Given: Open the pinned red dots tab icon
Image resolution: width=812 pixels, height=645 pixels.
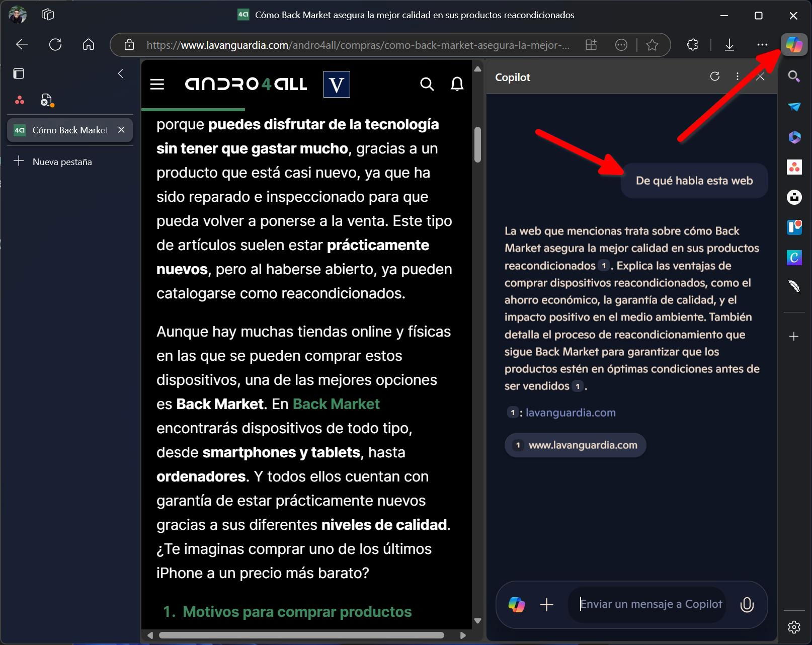Looking at the screenshot, I should (x=20, y=100).
